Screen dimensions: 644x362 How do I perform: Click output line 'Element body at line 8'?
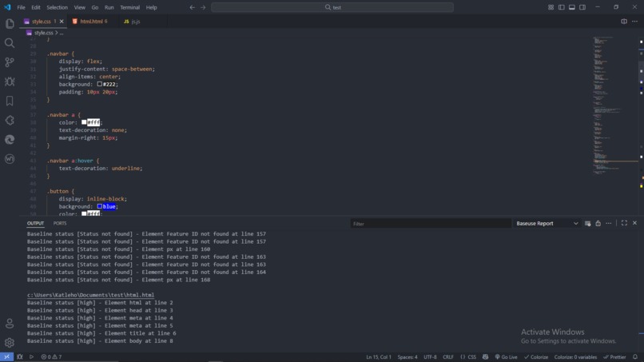coord(100,341)
